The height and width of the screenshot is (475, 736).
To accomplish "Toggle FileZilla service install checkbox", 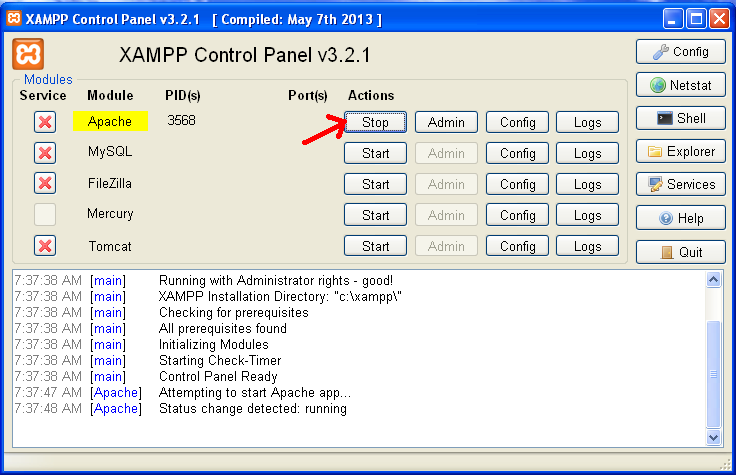I will pyautogui.click(x=45, y=183).
